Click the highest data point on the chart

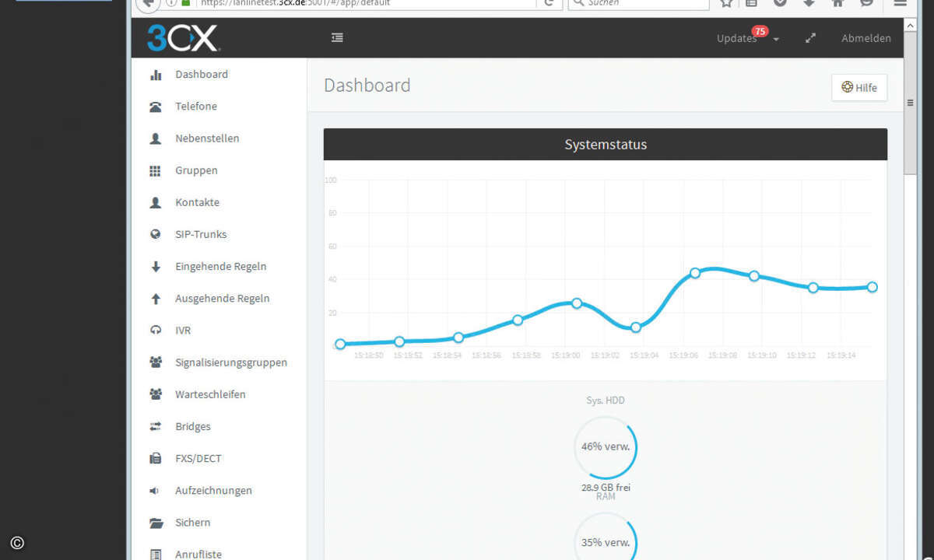coord(695,273)
